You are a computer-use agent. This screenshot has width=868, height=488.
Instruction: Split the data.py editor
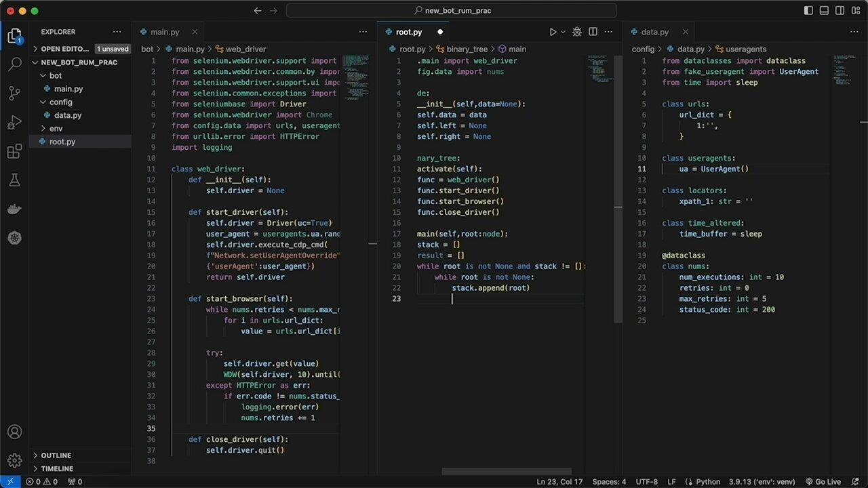pos(854,32)
